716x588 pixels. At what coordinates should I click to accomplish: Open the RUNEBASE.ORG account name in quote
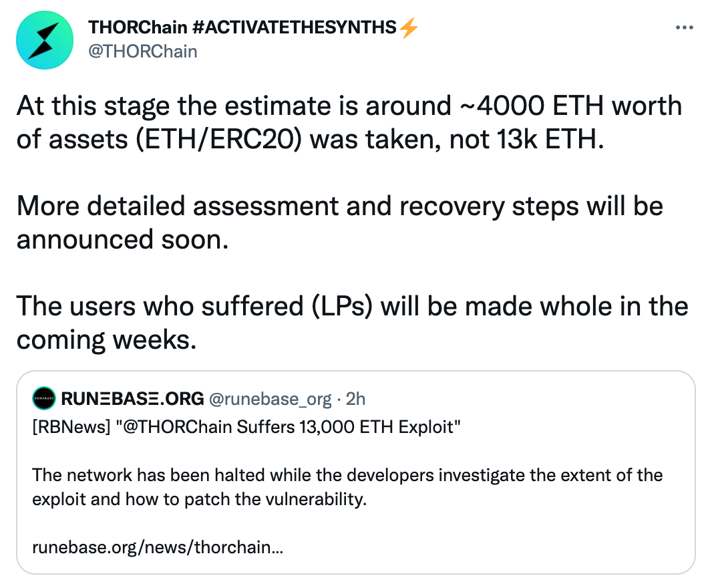click(x=132, y=399)
